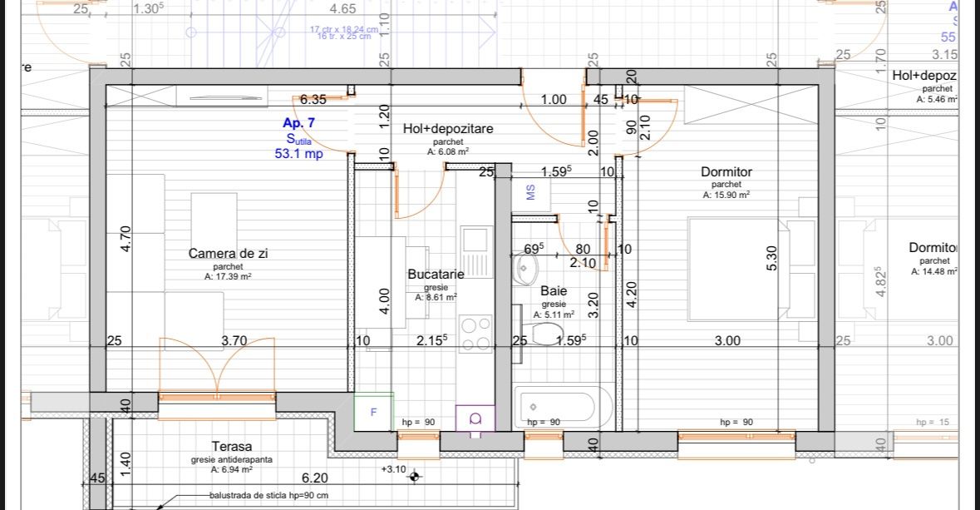Click the 6.20 terrace length dimension
980x510 pixels.
click(x=314, y=478)
